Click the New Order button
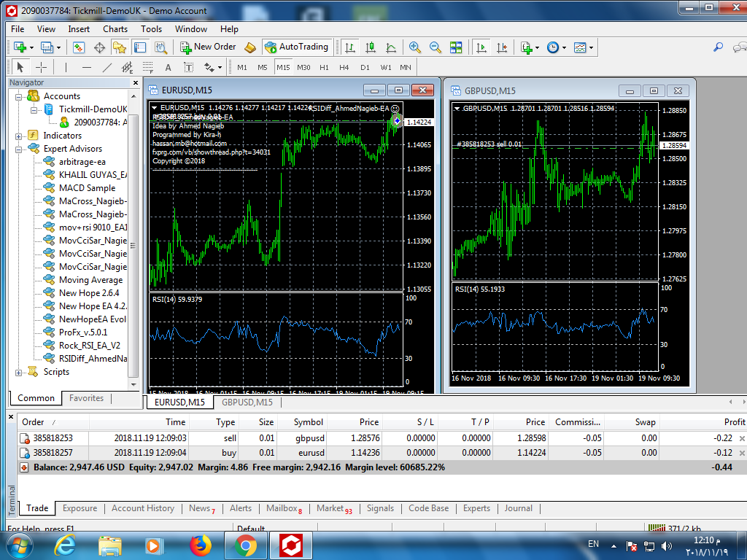This screenshot has height=560, width=747. (x=208, y=47)
